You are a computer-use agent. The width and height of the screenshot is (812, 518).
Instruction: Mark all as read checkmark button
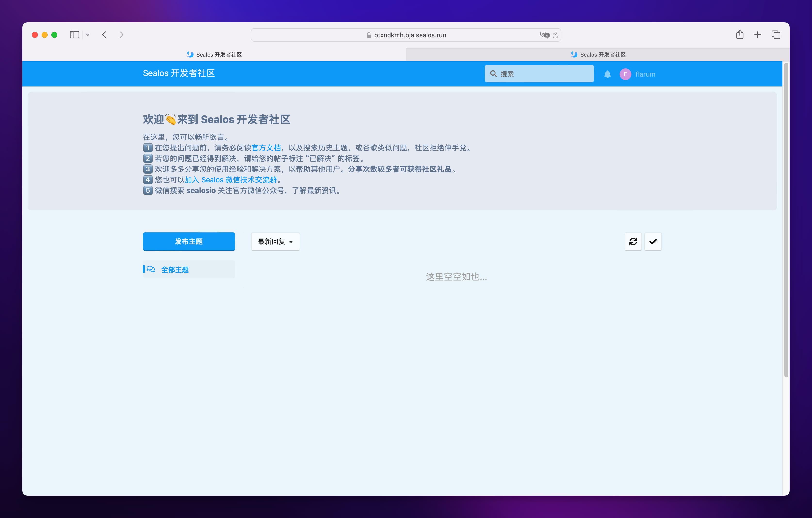[653, 242]
